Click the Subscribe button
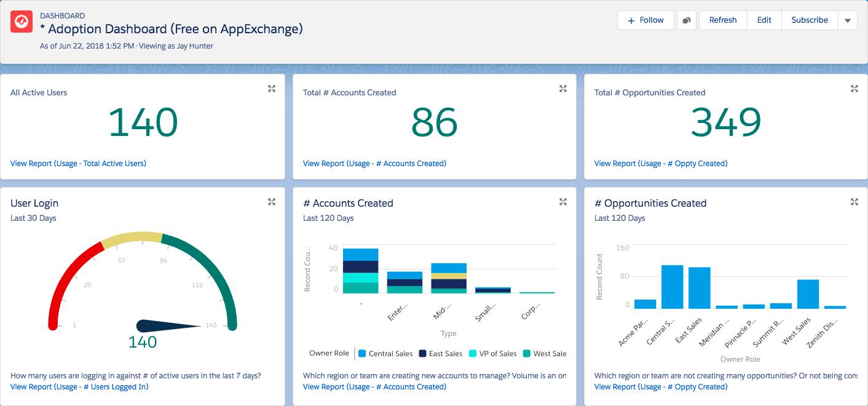The height and width of the screenshot is (406, 868). (x=810, y=20)
